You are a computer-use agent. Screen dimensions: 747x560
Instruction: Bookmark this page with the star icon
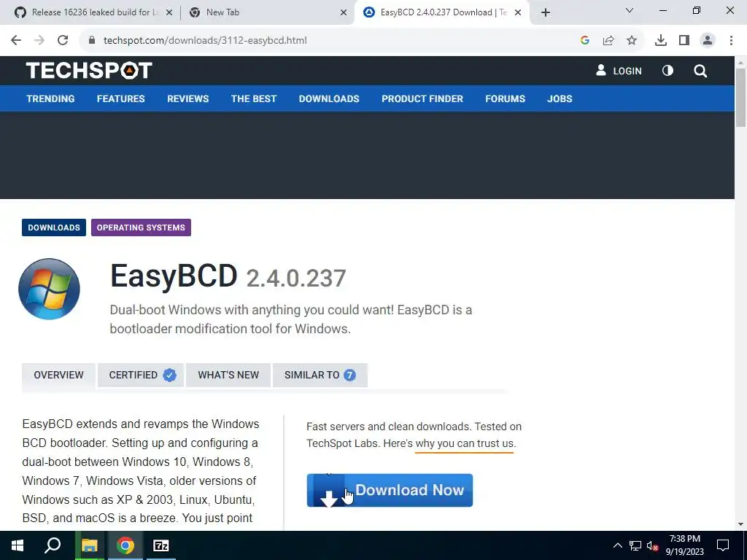click(x=632, y=41)
